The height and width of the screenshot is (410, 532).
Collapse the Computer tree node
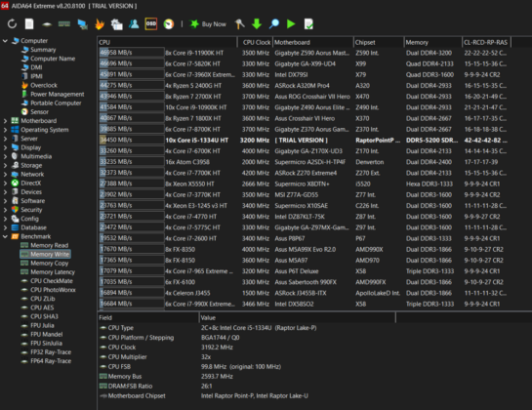pyautogui.click(x=5, y=41)
